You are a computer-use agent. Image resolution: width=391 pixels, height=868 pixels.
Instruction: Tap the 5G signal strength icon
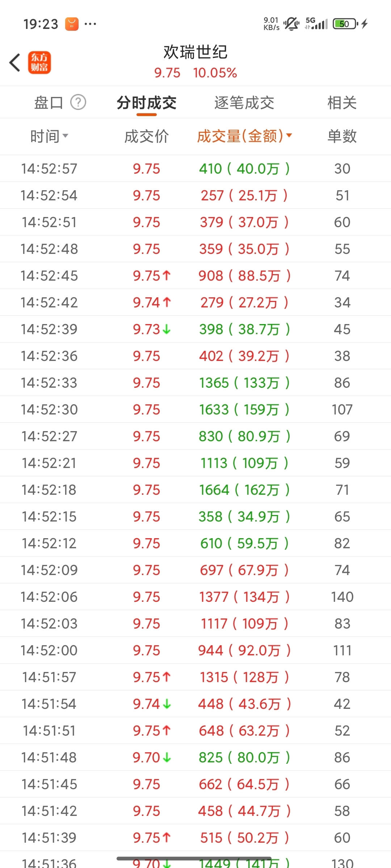316,24
